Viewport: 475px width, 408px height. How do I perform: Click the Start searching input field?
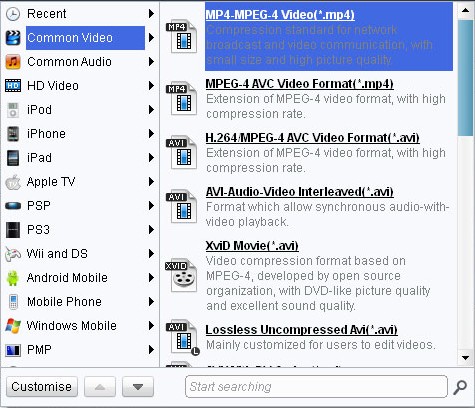(316, 387)
